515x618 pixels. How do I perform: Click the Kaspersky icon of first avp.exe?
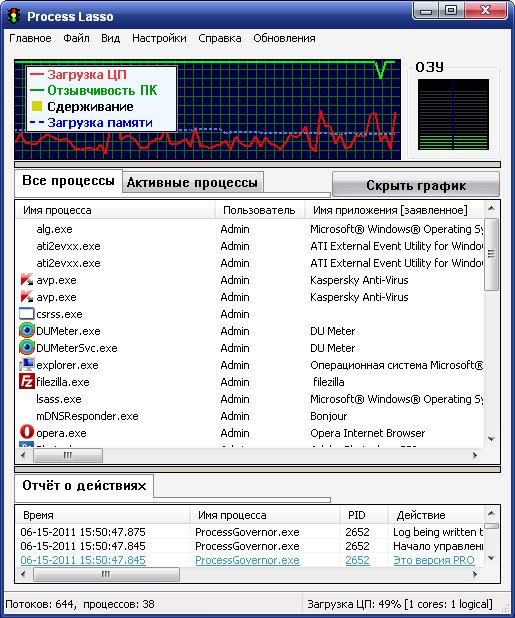(x=27, y=280)
